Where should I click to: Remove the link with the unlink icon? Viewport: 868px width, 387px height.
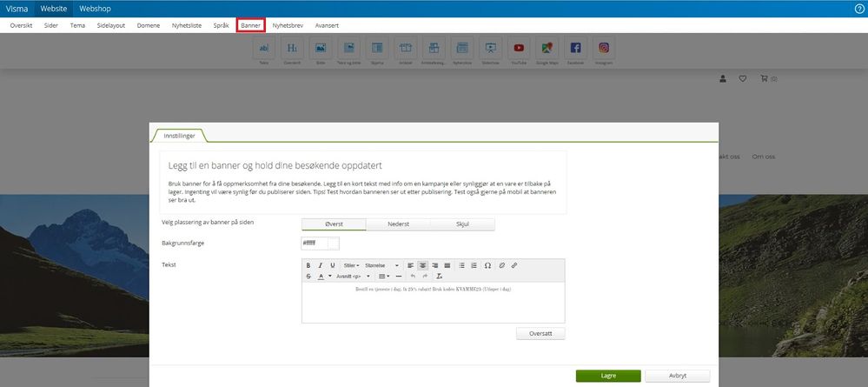[x=502, y=265]
